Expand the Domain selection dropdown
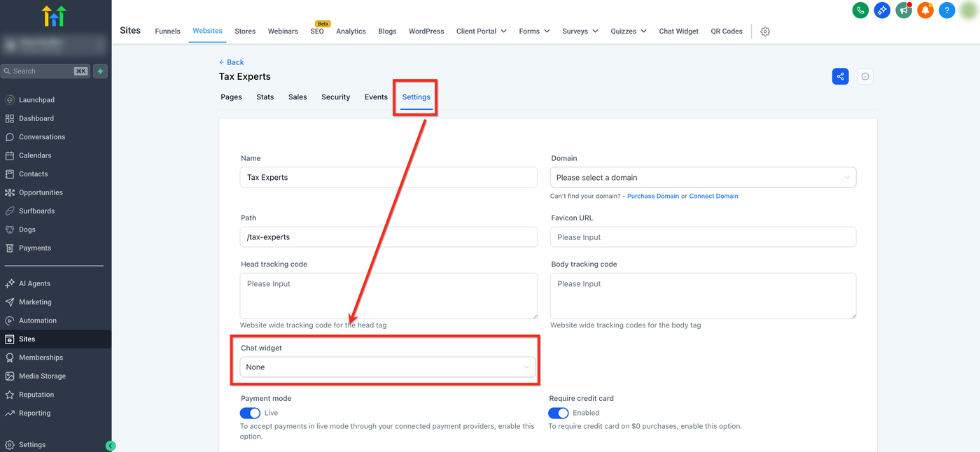Image resolution: width=980 pixels, height=452 pixels. pyautogui.click(x=703, y=178)
